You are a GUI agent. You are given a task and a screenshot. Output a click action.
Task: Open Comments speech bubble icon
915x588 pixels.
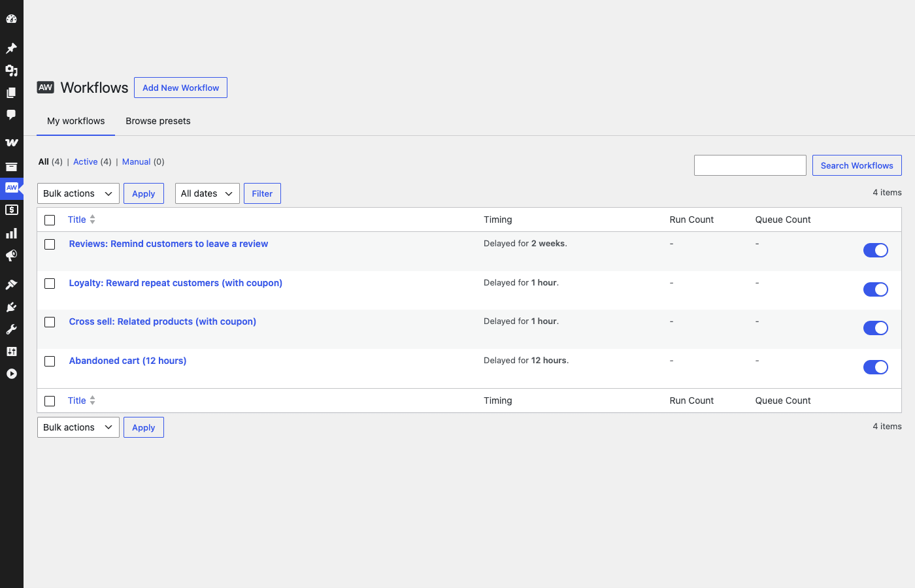(x=11, y=115)
